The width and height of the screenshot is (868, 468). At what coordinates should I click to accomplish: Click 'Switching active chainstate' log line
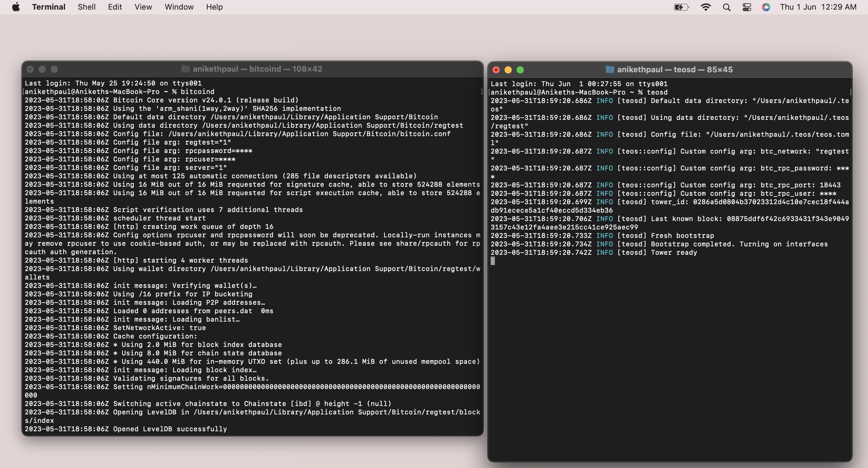tap(208, 403)
